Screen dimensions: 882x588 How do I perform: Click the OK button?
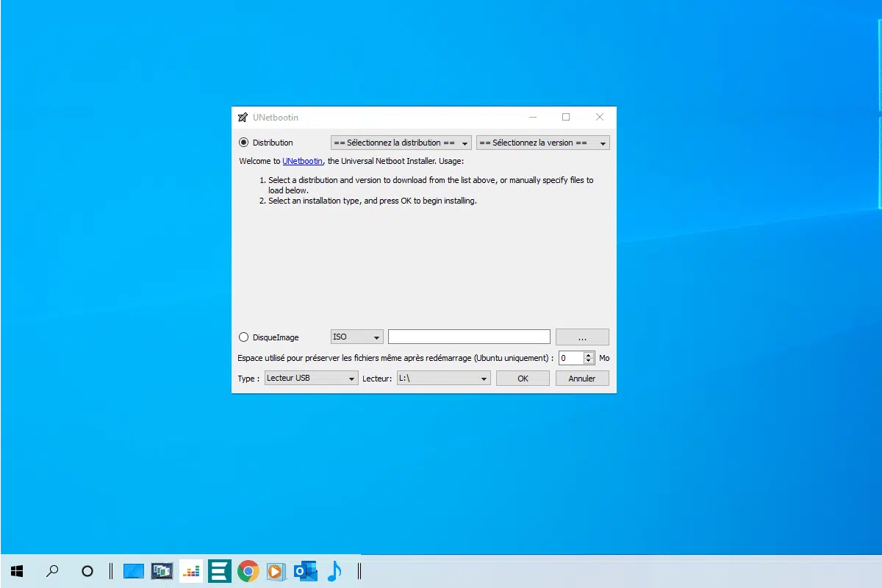[523, 379]
